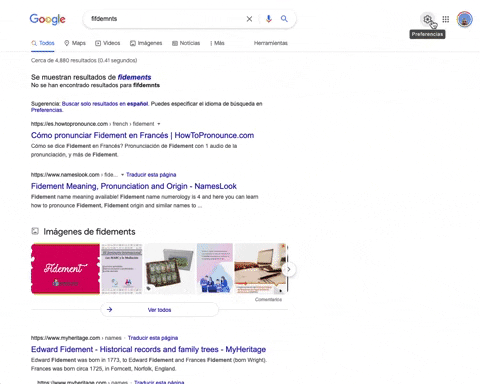The image size is (480, 384).
Task: Select the Todos tab
Action: coord(43,43)
